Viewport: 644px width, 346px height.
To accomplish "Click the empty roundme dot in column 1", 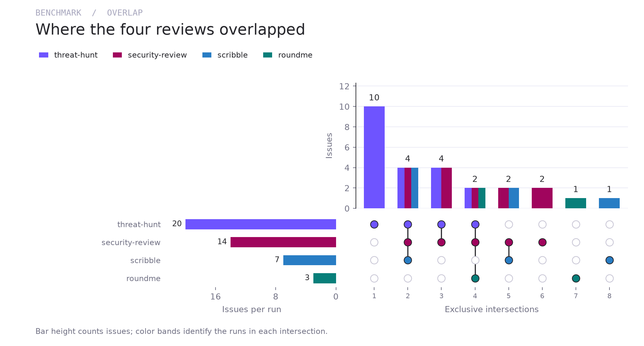I will (x=374, y=278).
